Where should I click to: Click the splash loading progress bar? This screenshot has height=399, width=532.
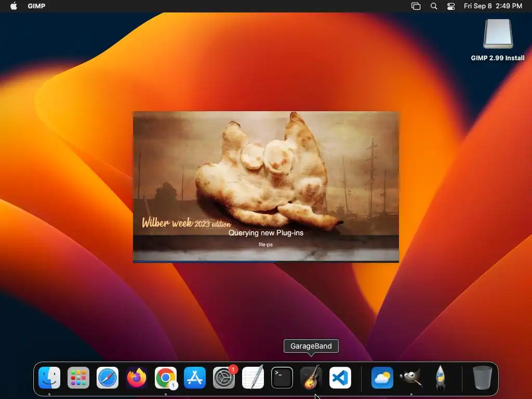pos(266,262)
